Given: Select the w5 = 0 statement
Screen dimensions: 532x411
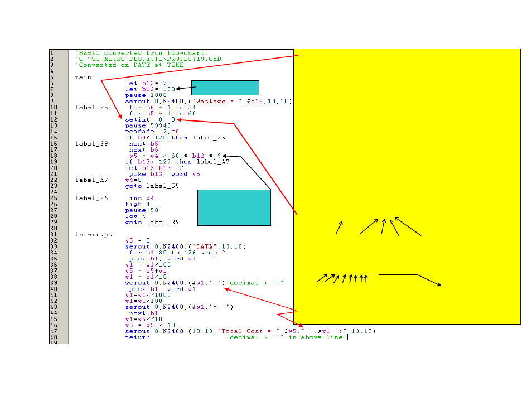Looking at the screenshot, I should point(137,240).
